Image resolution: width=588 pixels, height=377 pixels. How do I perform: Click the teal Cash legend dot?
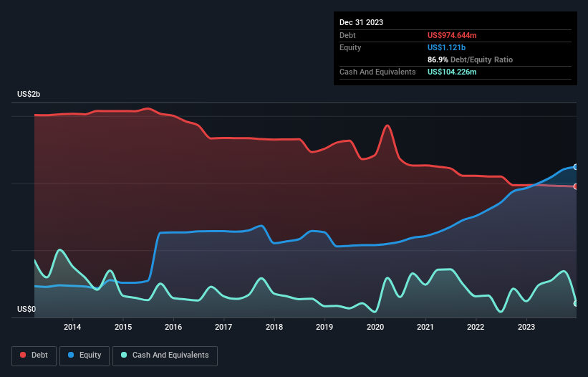[x=124, y=355]
